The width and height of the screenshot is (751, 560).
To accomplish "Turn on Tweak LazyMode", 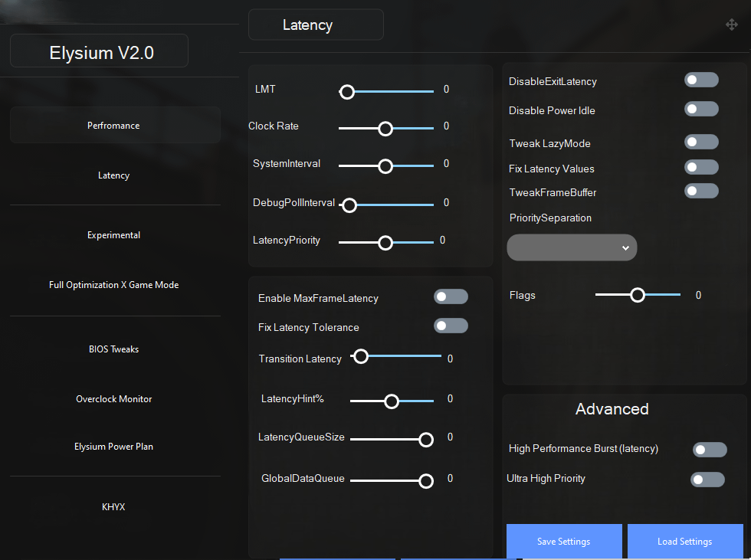I will (x=701, y=142).
